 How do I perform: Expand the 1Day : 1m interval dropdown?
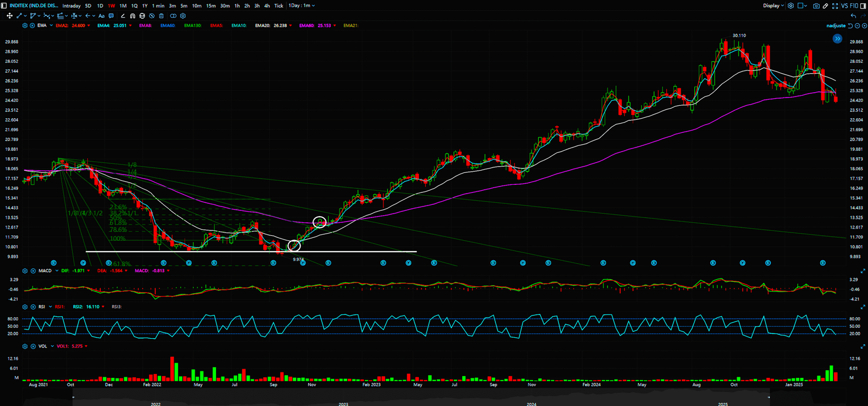[x=302, y=6]
